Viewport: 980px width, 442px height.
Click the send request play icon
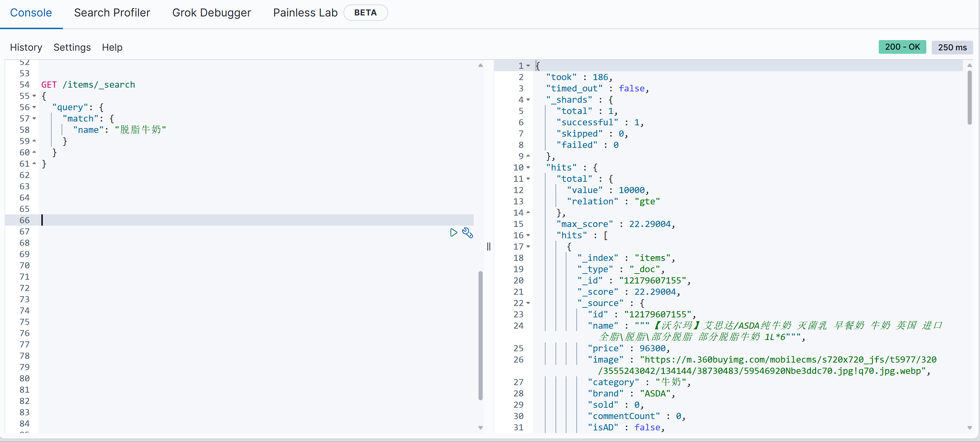pos(453,232)
